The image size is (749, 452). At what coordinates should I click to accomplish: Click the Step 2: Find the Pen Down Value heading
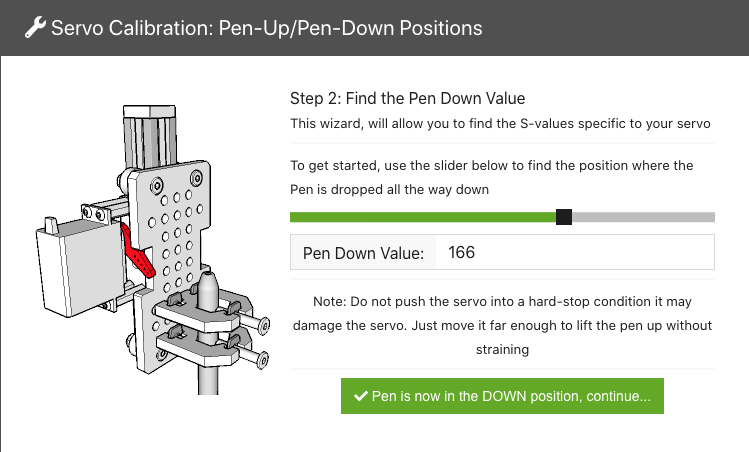[407, 98]
